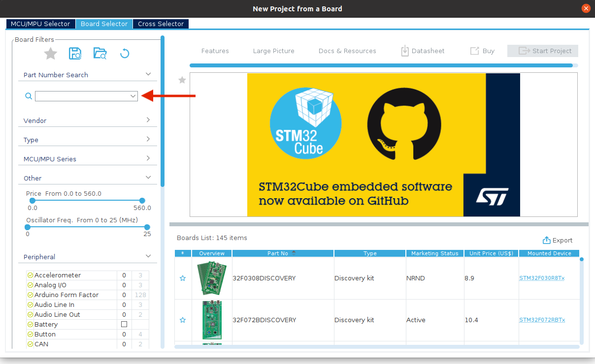Open the Docs & Resources tab
Viewport: 595px width, 364px height.
347,51
